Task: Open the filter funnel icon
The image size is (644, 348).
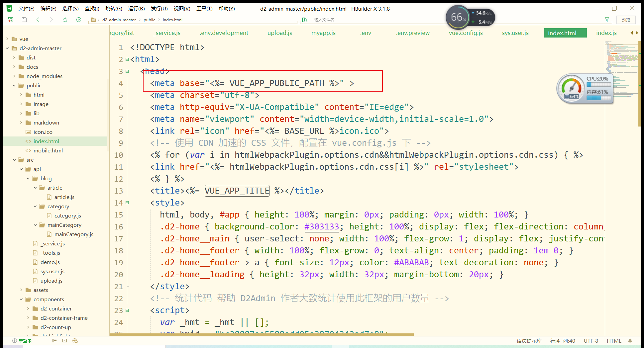Action: (x=607, y=20)
